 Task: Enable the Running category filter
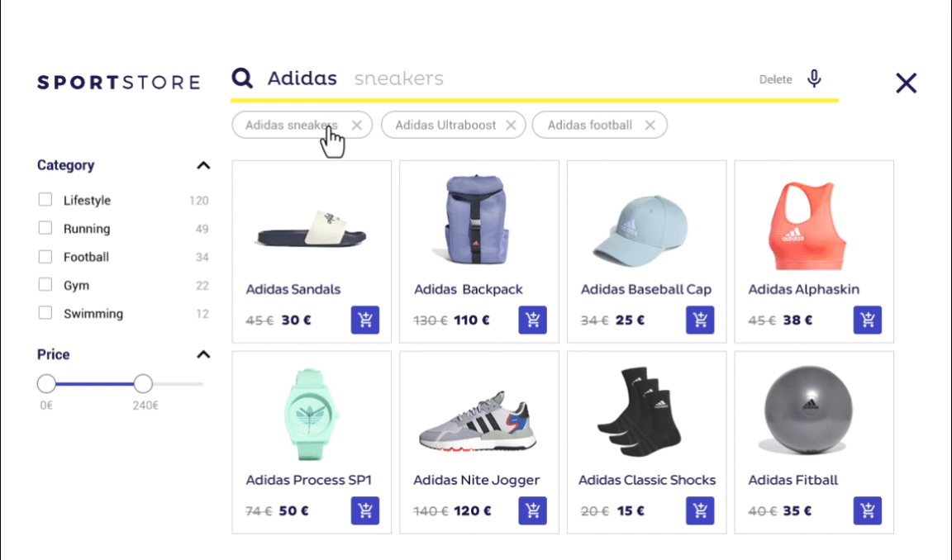[x=45, y=228]
